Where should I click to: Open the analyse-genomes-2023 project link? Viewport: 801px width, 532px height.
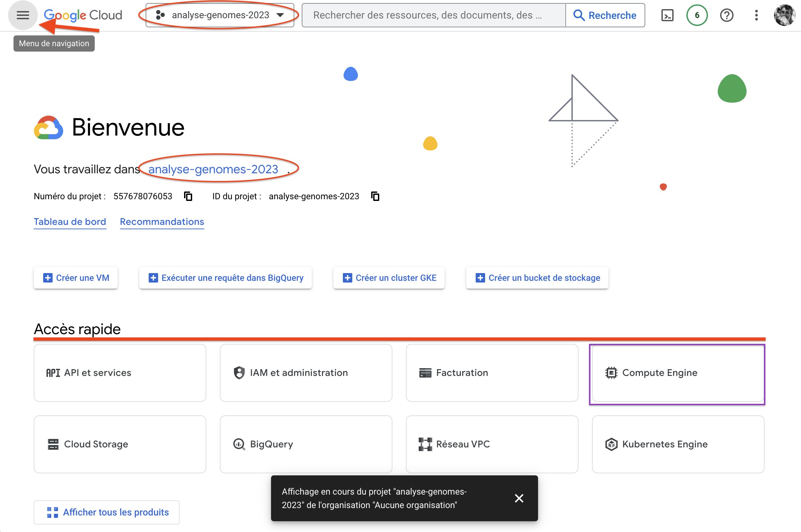[213, 169]
